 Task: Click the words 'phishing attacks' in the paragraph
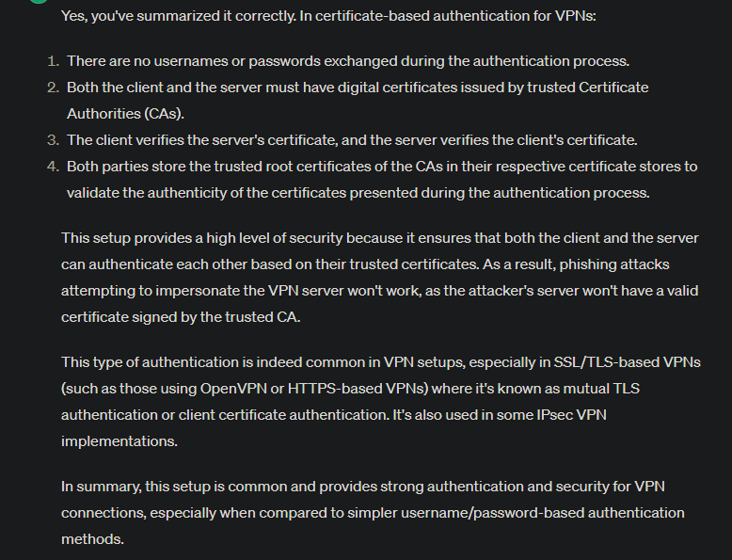click(614, 264)
